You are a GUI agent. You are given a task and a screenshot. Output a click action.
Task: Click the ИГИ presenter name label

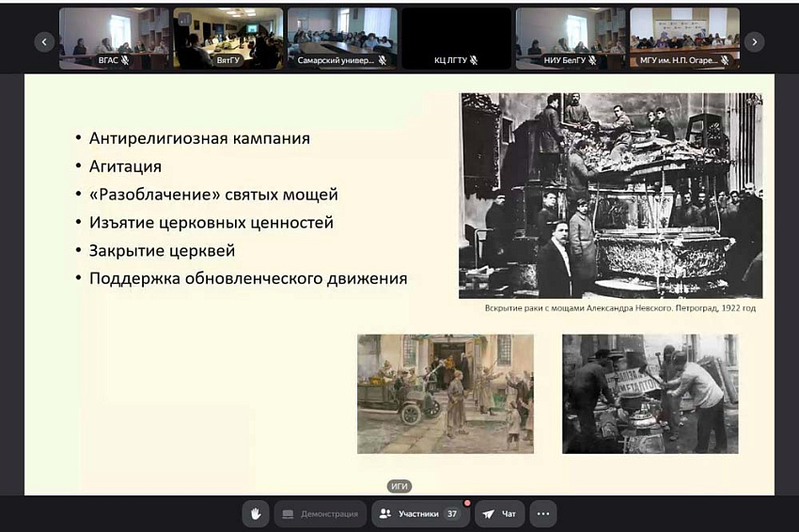click(399, 486)
